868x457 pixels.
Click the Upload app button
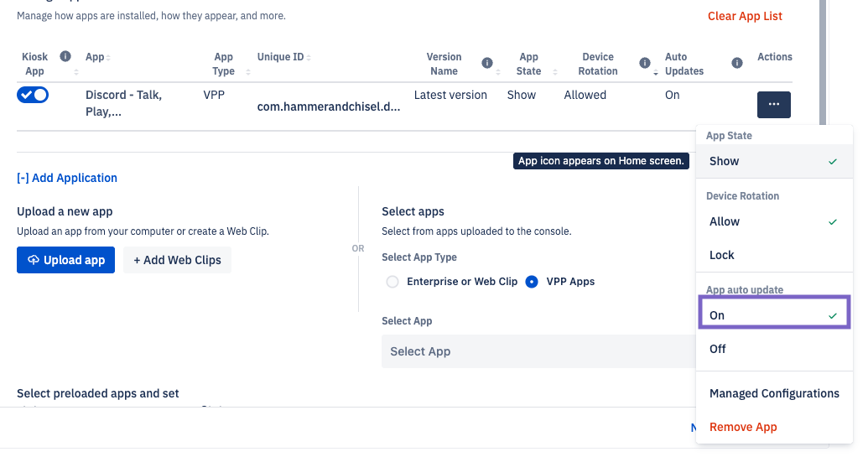pyautogui.click(x=66, y=260)
